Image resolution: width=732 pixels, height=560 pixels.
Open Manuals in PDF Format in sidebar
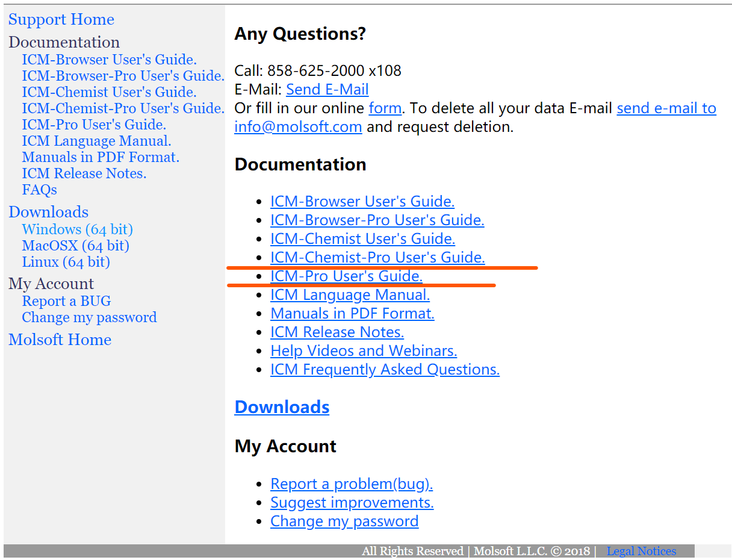coord(101,157)
